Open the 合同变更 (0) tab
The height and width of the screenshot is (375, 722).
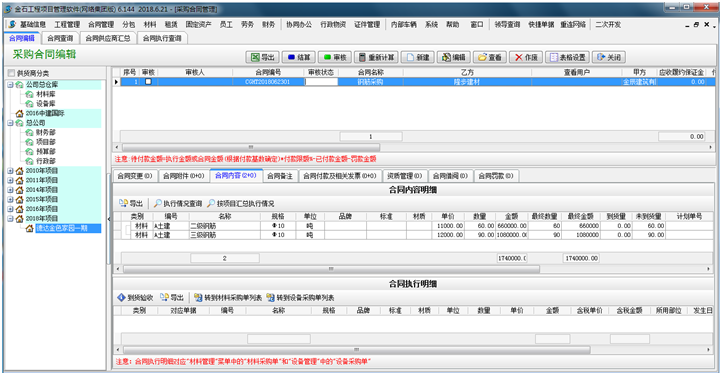pos(135,176)
